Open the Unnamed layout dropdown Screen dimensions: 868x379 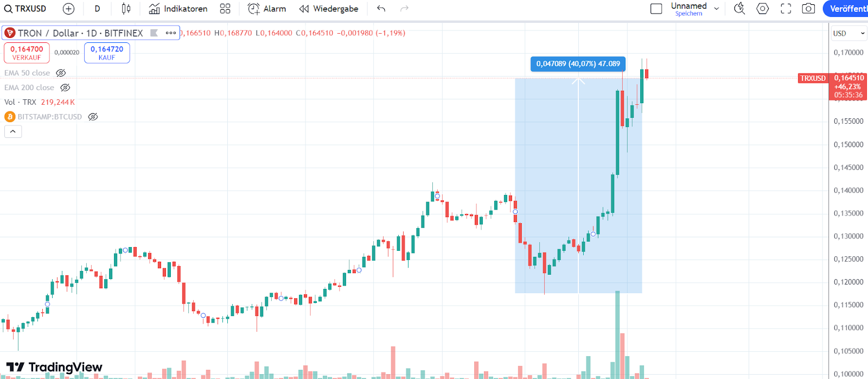pos(716,8)
